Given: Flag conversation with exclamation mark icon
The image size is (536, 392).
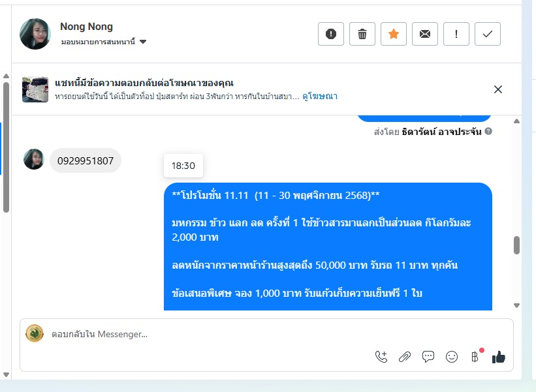Looking at the screenshot, I should pyautogui.click(x=456, y=34).
